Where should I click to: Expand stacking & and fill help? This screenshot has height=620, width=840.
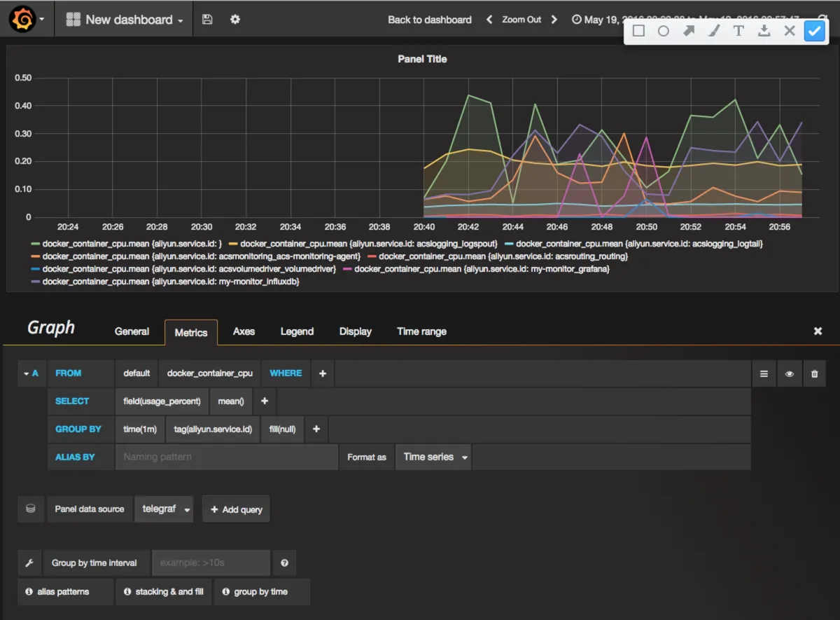pyautogui.click(x=164, y=591)
